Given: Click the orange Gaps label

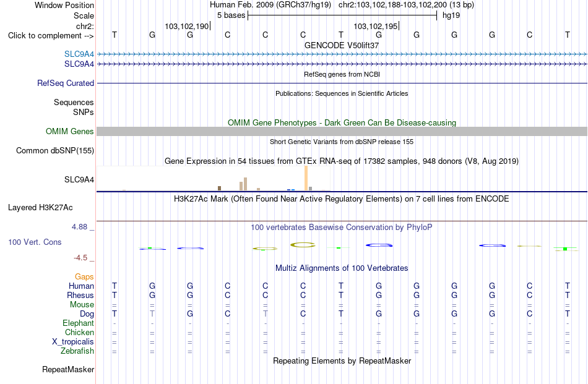Looking at the screenshot, I should click(x=84, y=276).
